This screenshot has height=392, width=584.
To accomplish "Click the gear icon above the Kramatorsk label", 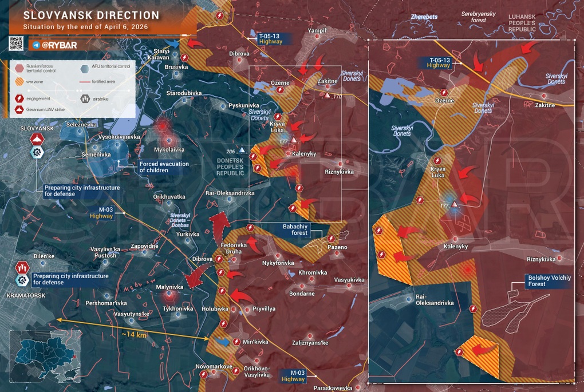I will click(x=22, y=280).
